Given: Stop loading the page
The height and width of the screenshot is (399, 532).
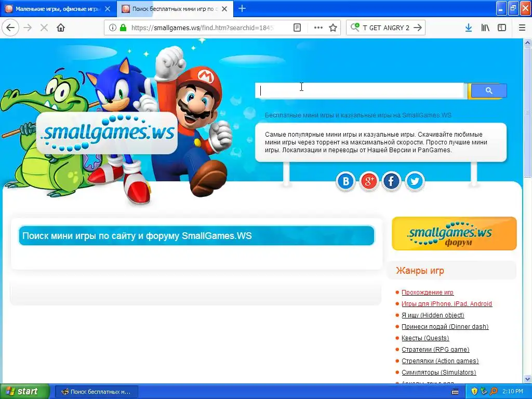Looking at the screenshot, I should click(44, 28).
